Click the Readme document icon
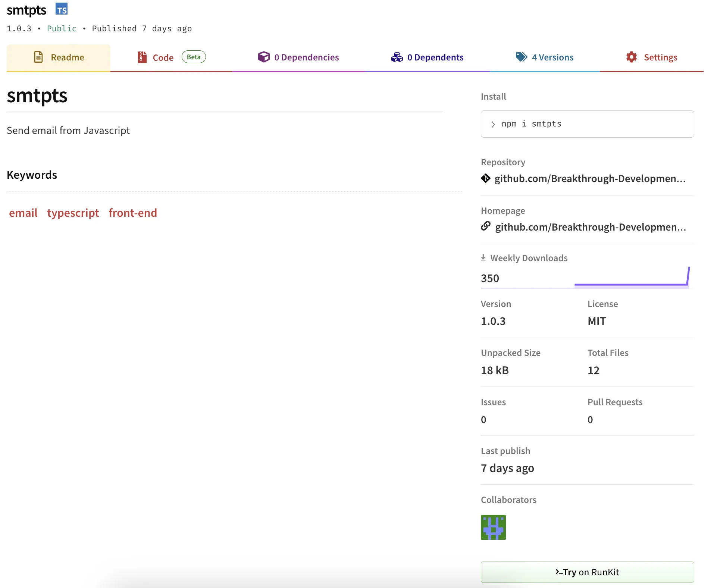Image resolution: width=714 pixels, height=588 pixels. tap(39, 57)
